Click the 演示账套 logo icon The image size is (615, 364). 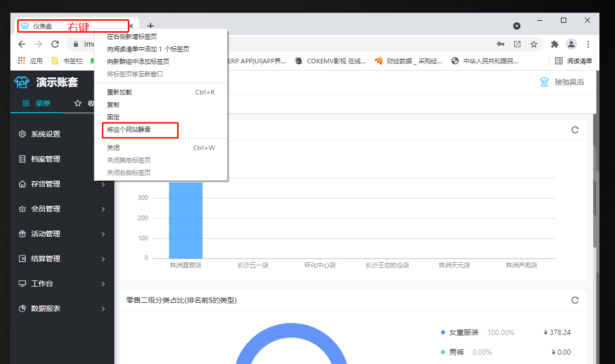point(22,82)
